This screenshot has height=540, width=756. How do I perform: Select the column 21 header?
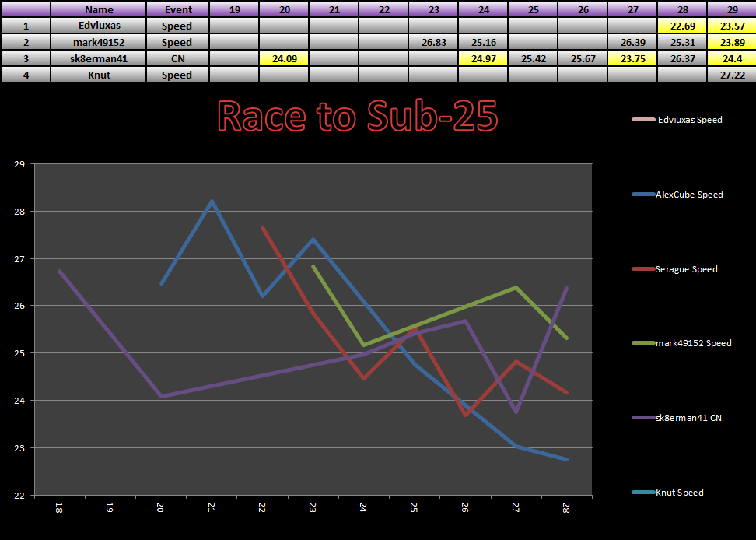point(334,9)
